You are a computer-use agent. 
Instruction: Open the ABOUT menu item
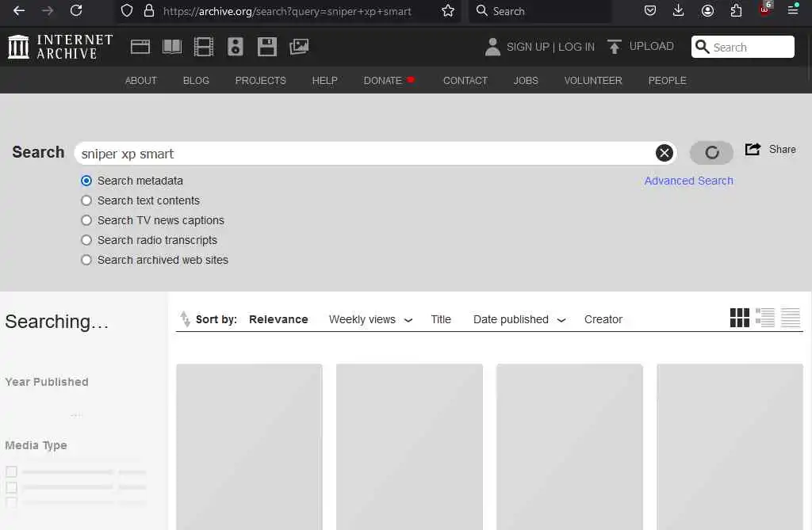[x=141, y=80]
